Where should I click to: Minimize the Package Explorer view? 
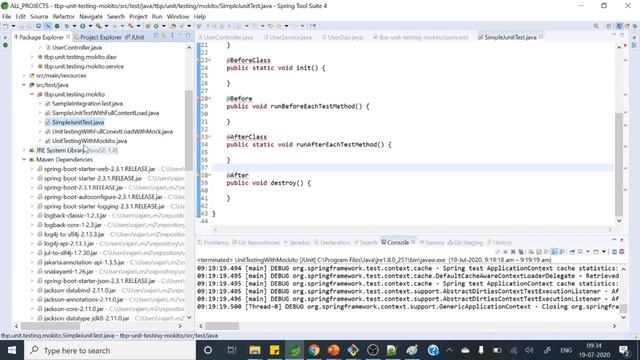coord(180,36)
